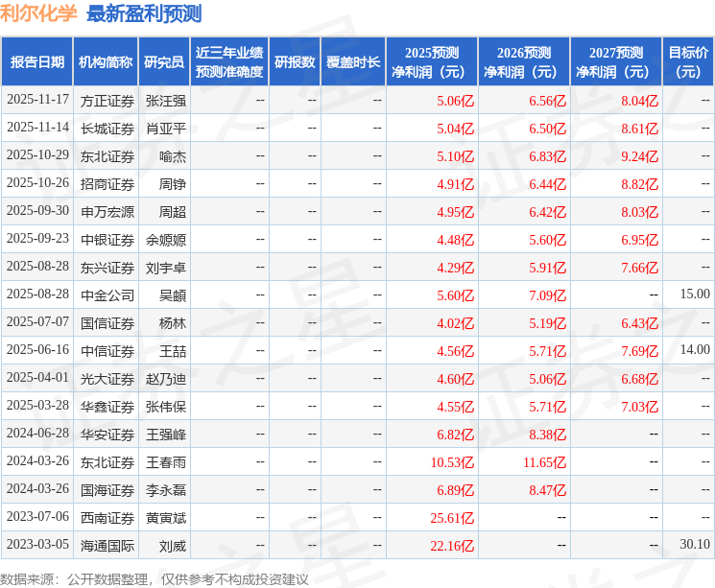The width and height of the screenshot is (715, 588).
Task: Select analyst name 吴頔
Action: 173,295
